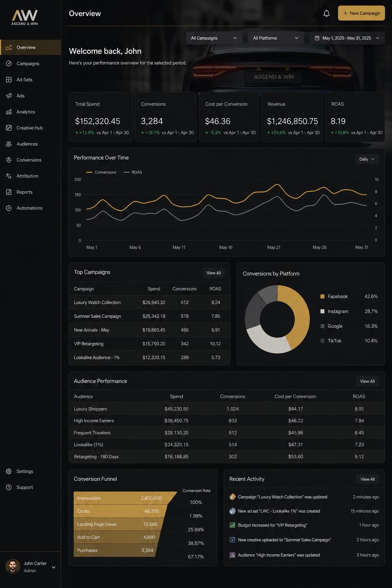Click John Carter's avatar photo
Viewport: 392px width, 588px height.
pyautogui.click(x=13, y=567)
